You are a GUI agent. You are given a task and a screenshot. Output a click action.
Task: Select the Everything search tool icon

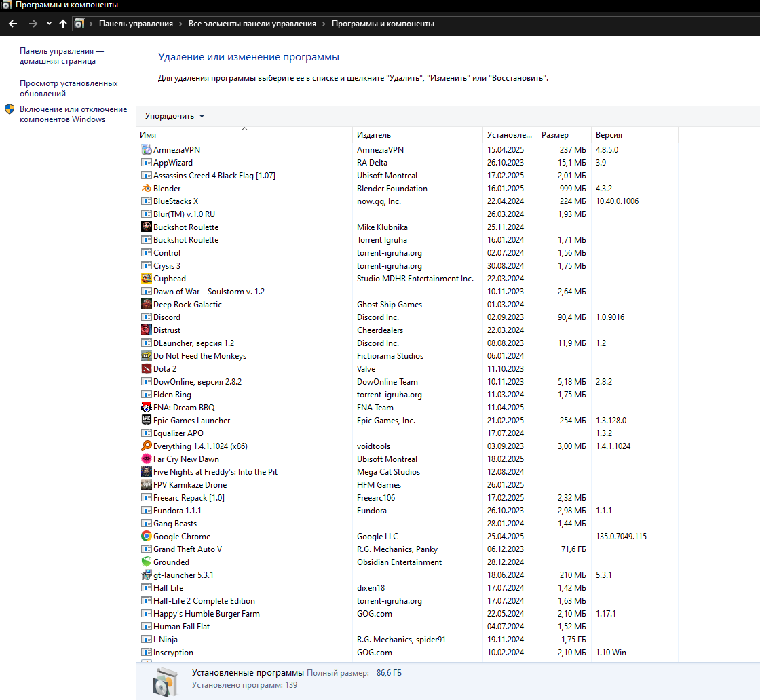(147, 446)
